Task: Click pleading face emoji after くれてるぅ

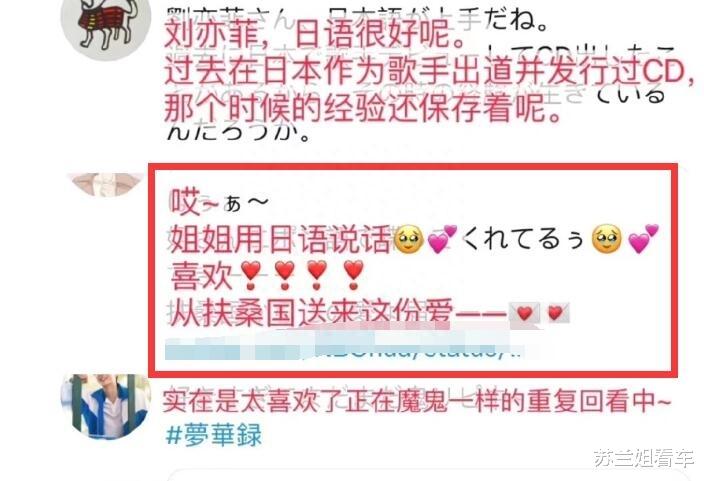Action: [x=607, y=239]
